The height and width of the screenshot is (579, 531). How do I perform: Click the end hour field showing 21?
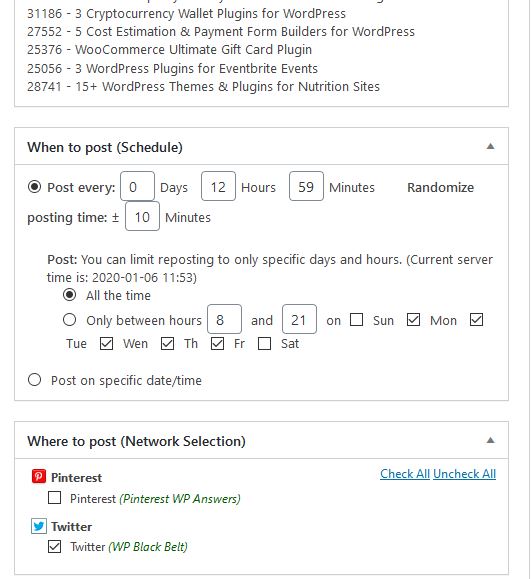(x=299, y=319)
